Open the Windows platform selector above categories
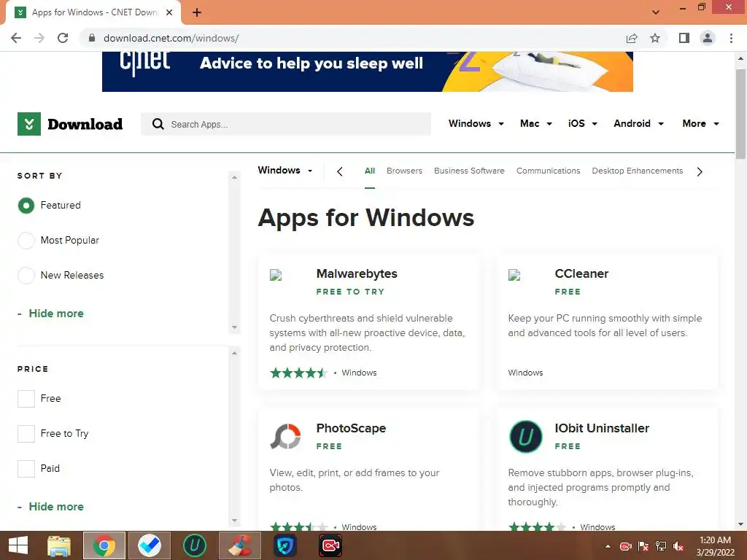Viewport: 747px width, 560px height. tap(285, 171)
